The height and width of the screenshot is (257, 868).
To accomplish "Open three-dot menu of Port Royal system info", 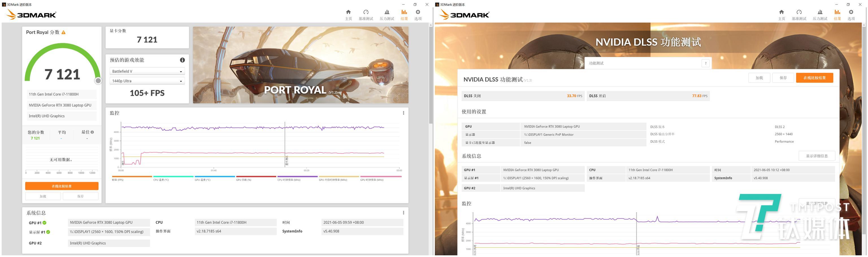I will 403,213.
